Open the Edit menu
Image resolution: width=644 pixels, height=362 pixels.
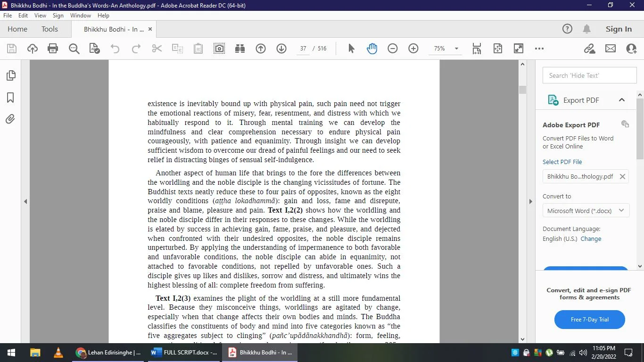(x=23, y=16)
